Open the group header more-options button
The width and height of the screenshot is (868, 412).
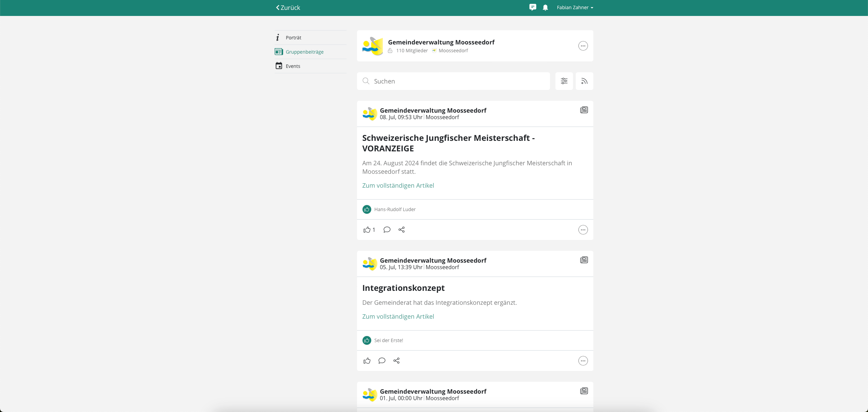click(x=583, y=46)
